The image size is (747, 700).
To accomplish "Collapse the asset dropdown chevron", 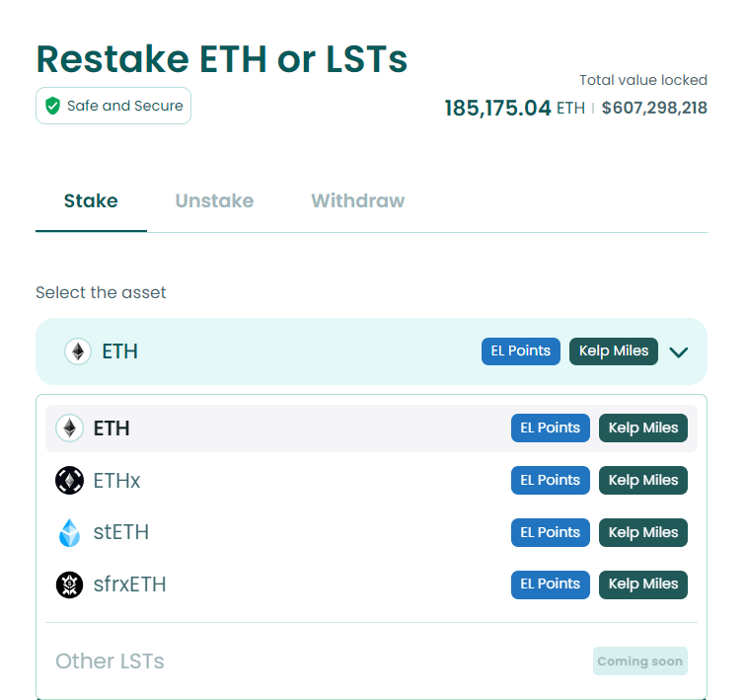I will pos(678,351).
